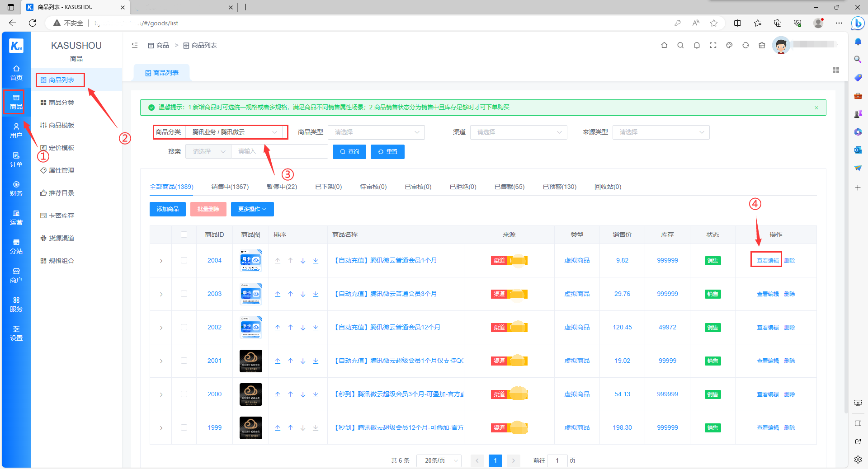Viewport: 868px width, 469px height.
Task: Add page to browser favorites star
Action: [714, 23]
